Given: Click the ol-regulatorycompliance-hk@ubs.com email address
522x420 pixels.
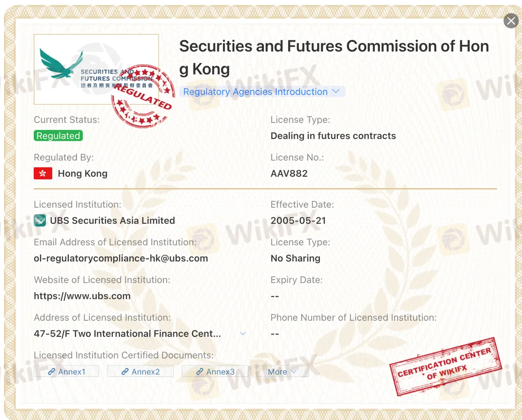Looking at the screenshot, I should [x=121, y=258].
